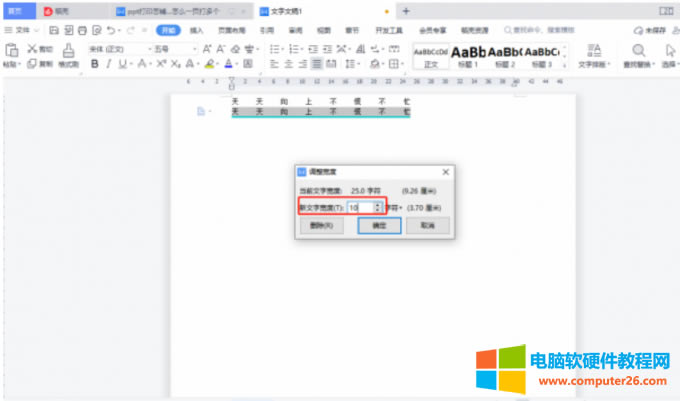Image resolution: width=680 pixels, height=401 pixels.
Task: Click the numbered list icon
Action: (294, 49)
